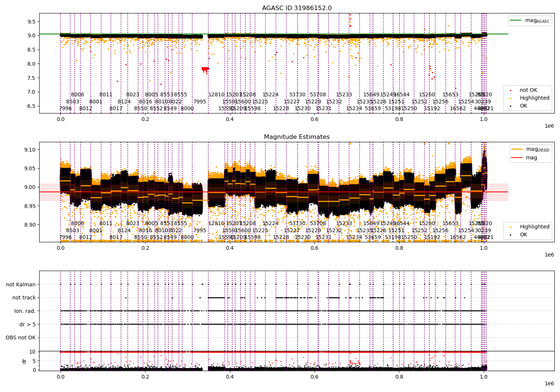Viewport: 560px width, 392px height.
Task: Click obsid label 15192 in the middle plot
Action: [x=432, y=237]
